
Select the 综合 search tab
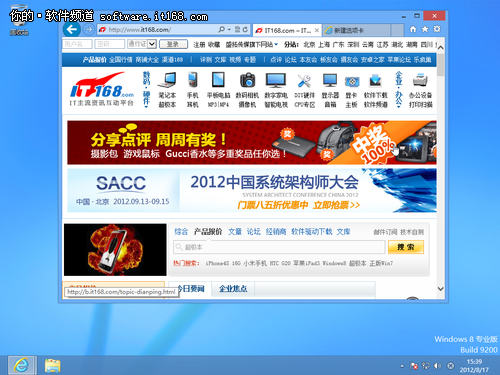(181, 231)
